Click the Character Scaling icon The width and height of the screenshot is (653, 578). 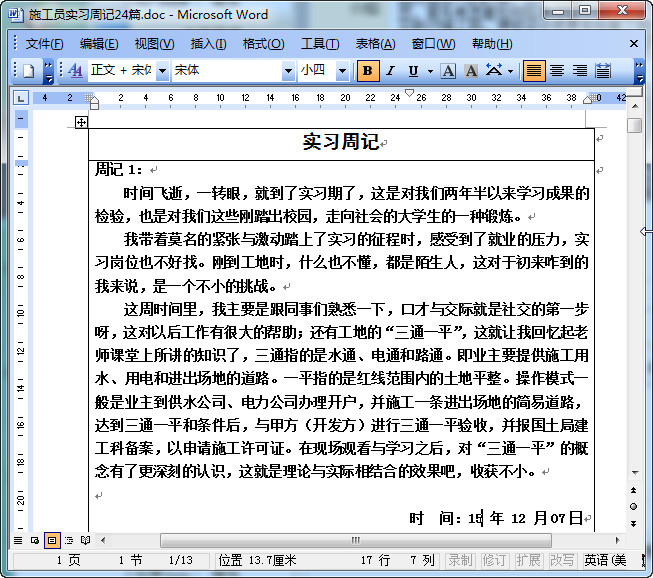(494, 70)
